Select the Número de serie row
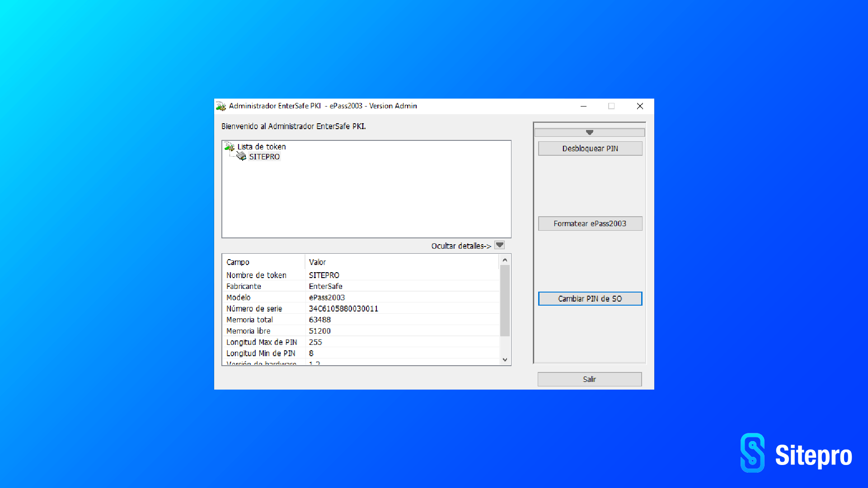The image size is (868, 488). pos(361,308)
